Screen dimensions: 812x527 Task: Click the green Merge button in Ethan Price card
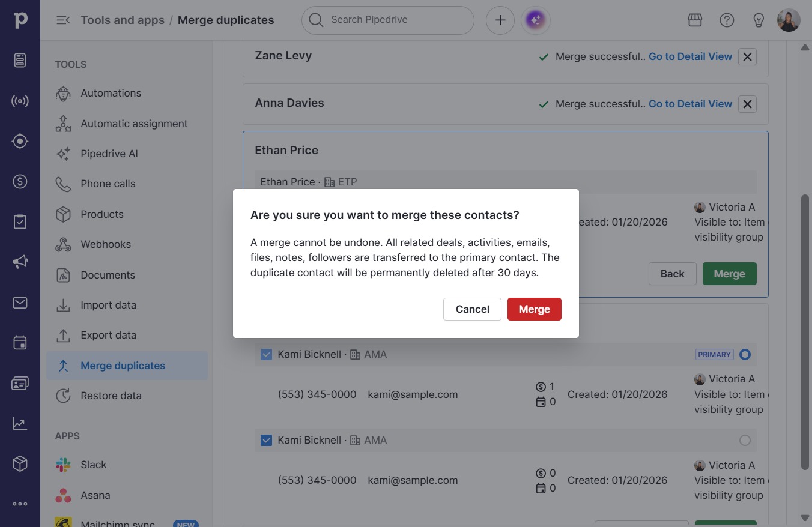pos(729,274)
